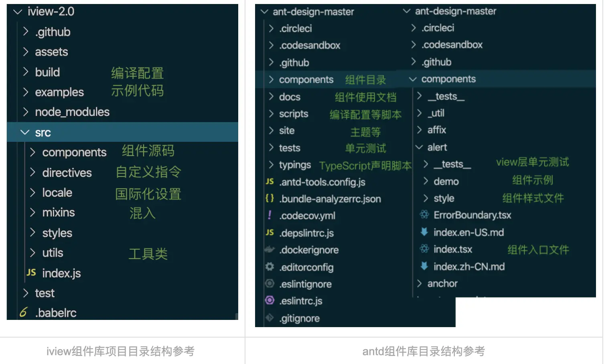Click the 'iview组件库项目目录结构参考' caption
604x364 pixels.
[x=120, y=351]
